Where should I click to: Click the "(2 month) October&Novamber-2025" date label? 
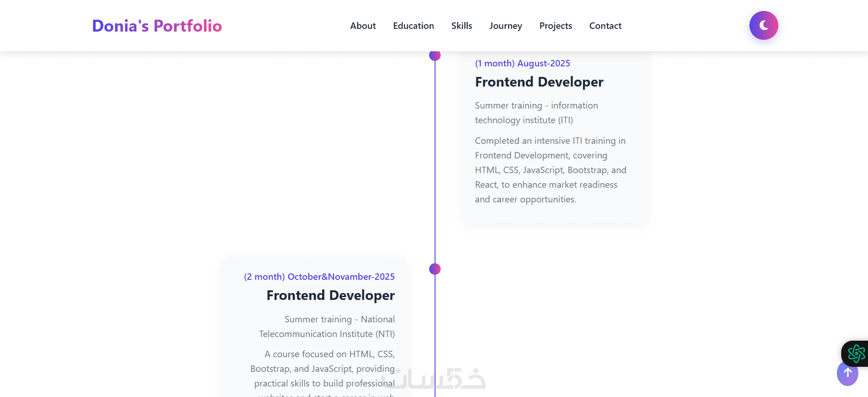(319, 277)
